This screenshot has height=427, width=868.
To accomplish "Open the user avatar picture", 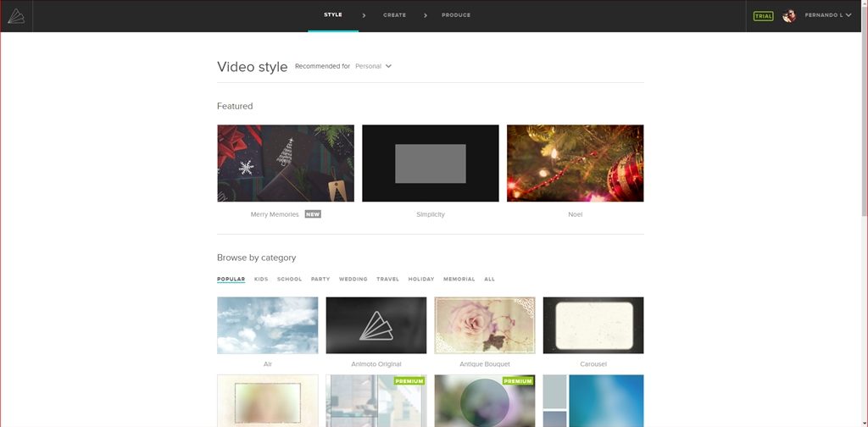I will coord(789,15).
